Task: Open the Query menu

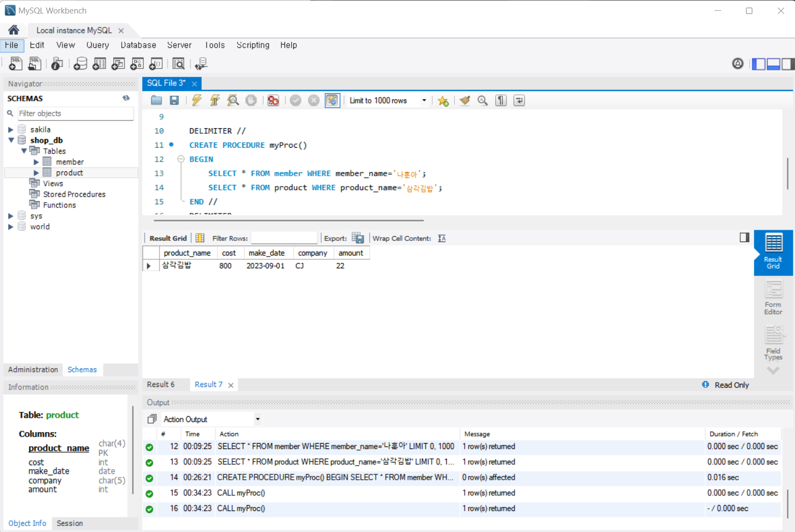Action: [x=98, y=45]
